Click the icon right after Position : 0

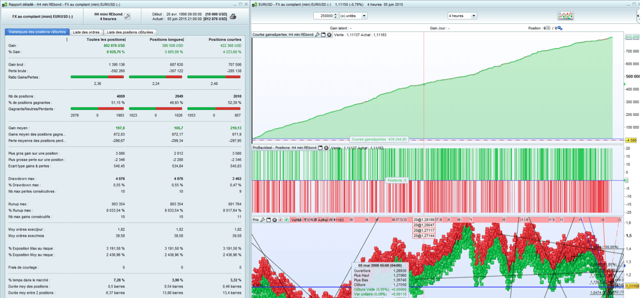point(548,28)
